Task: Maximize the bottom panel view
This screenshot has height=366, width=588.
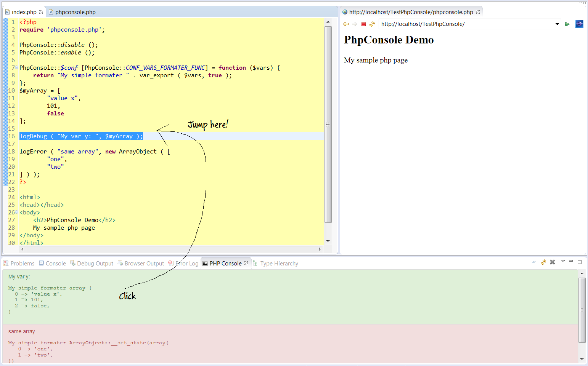Action: (580, 262)
